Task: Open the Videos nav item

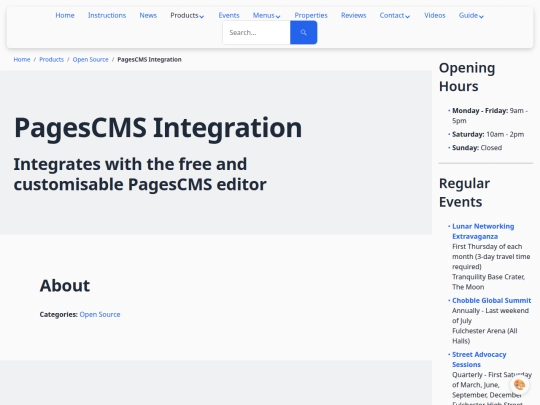Action: [435, 15]
